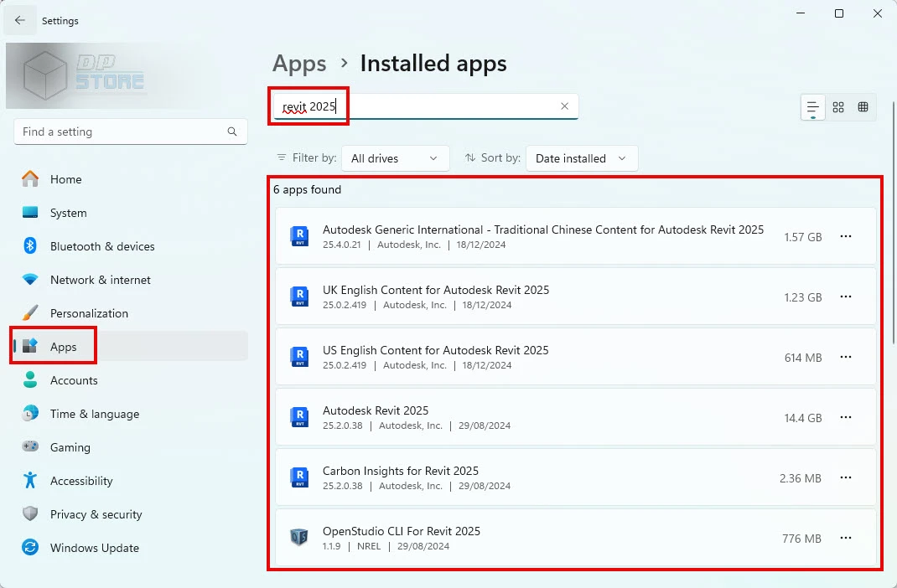Open Gaming settings
The width and height of the screenshot is (897, 588).
point(131,447)
